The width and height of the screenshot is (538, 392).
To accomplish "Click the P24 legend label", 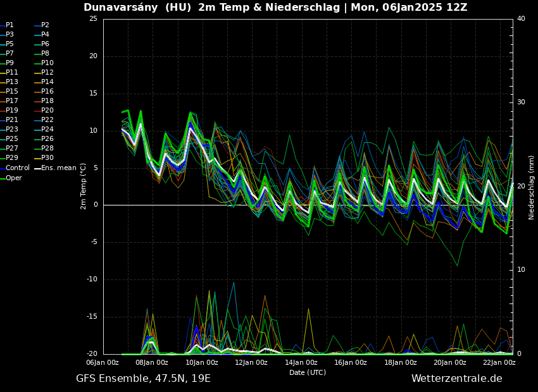I will point(47,130).
